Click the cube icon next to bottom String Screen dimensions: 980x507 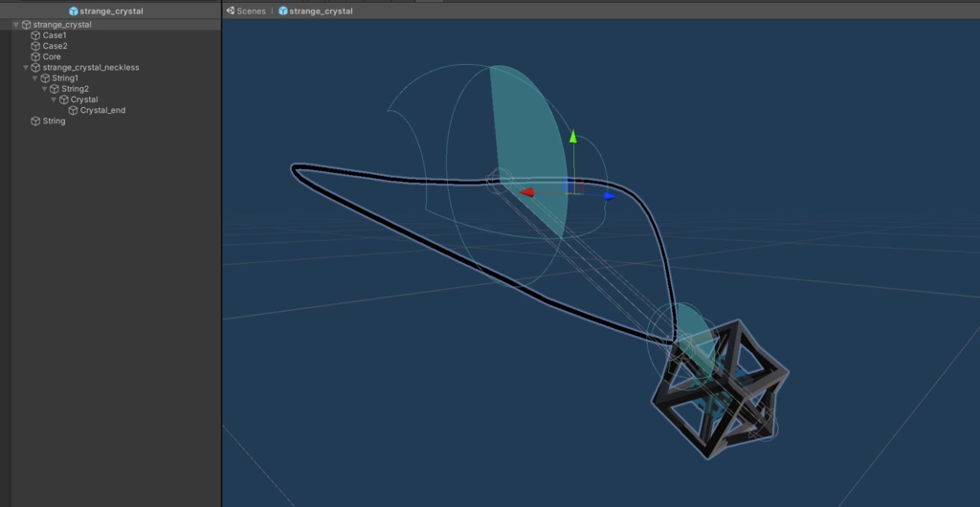35,121
